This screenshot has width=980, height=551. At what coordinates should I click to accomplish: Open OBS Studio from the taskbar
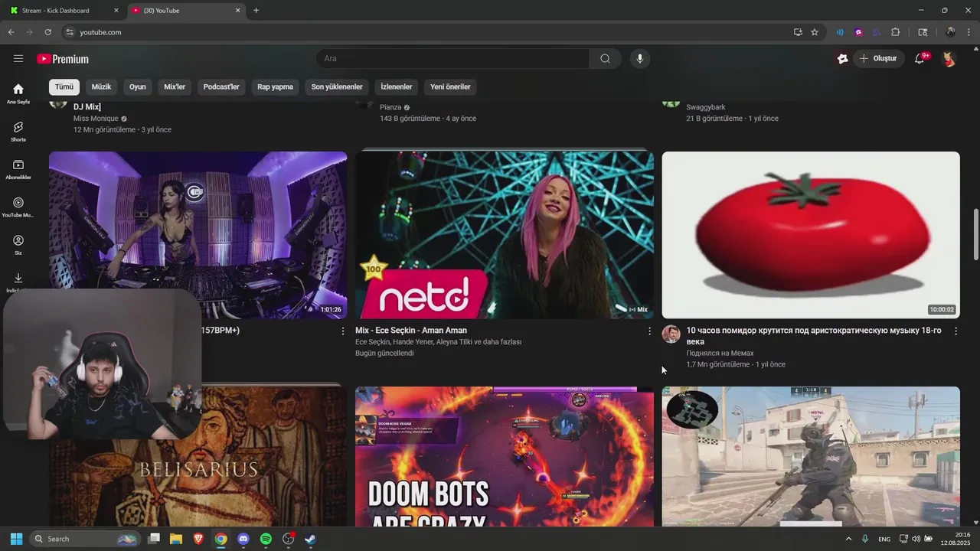click(288, 539)
